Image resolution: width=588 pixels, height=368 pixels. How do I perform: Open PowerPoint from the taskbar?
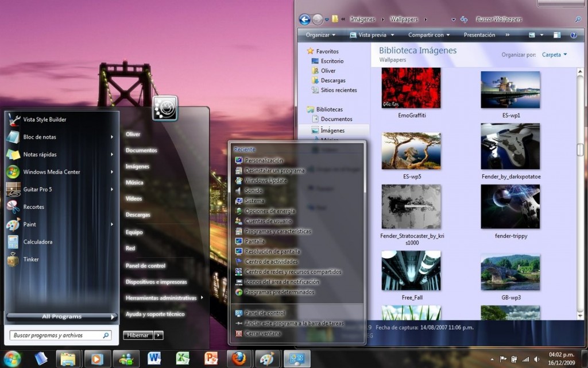click(211, 359)
